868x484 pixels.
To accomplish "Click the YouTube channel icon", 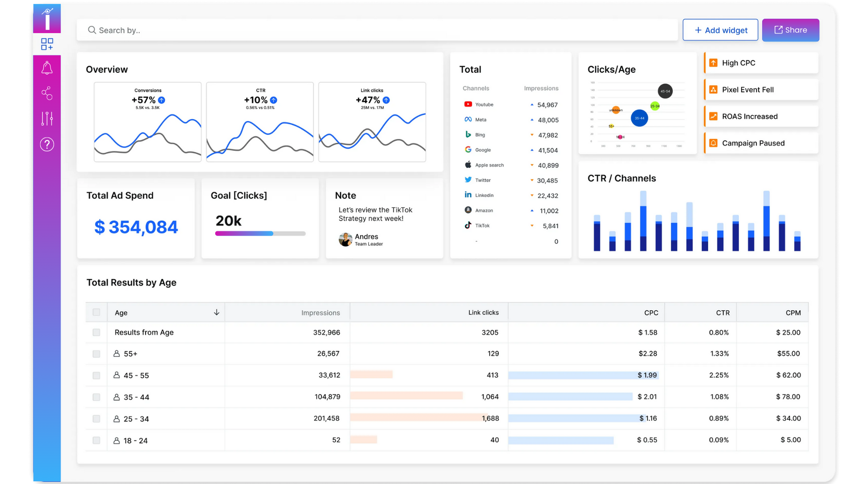I will (468, 104).
